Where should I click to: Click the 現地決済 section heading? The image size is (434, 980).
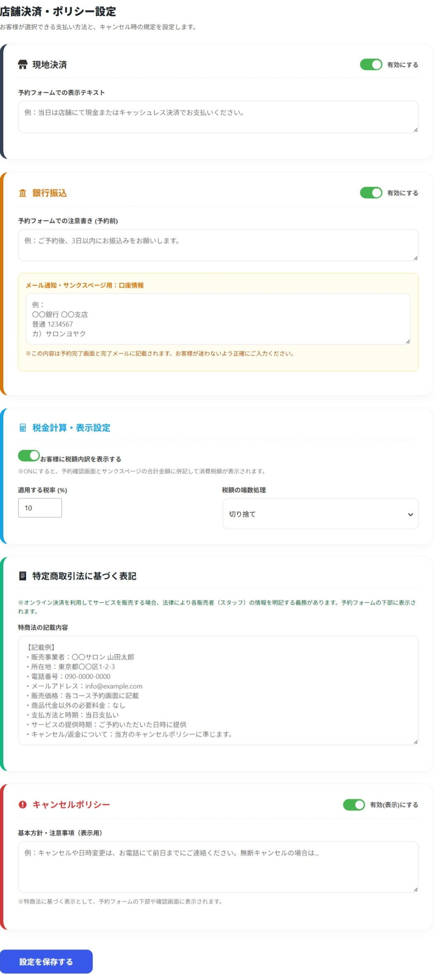coord(50,65)
